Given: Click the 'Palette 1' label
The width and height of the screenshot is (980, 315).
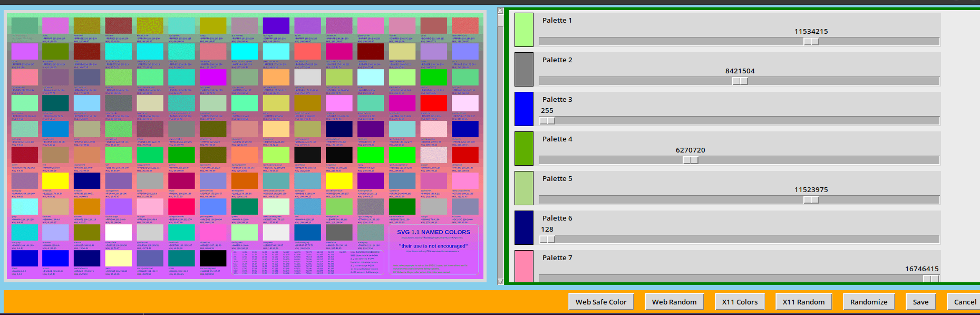Looking at the screenshot, I should coord(557,20).
